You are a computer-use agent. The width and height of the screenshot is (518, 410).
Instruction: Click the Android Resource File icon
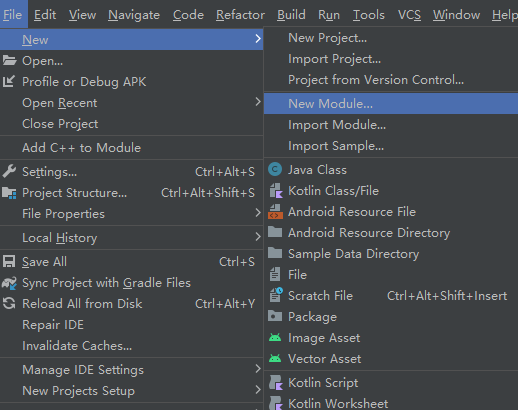coord(275,212)
